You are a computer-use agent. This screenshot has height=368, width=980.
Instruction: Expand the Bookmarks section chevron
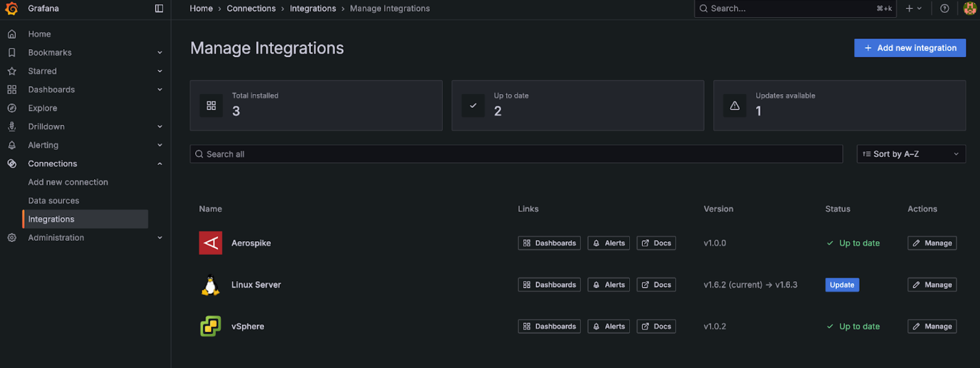[160, 52]
